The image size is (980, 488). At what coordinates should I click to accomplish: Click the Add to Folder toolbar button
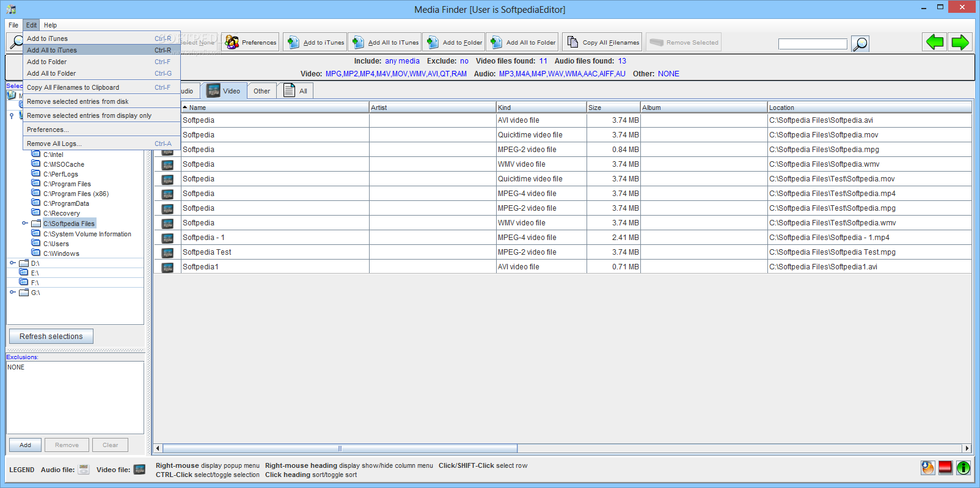click(x=454, y=42)
